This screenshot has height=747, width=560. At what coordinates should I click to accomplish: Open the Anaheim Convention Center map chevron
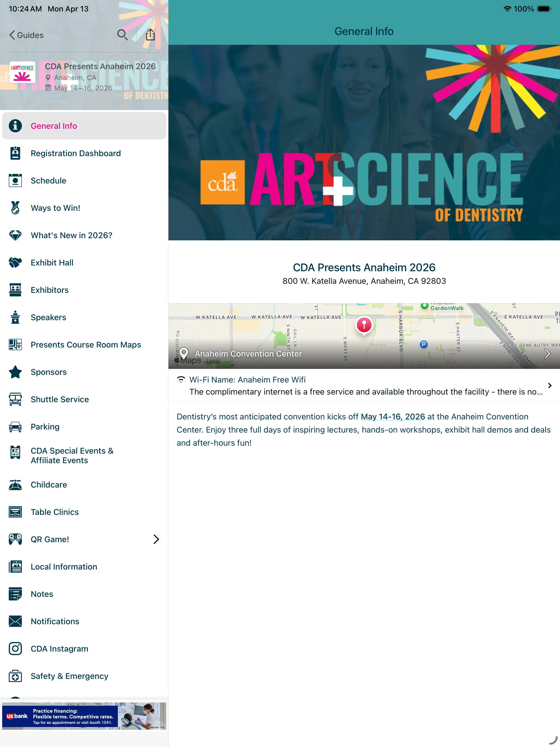tap(547, 354)
